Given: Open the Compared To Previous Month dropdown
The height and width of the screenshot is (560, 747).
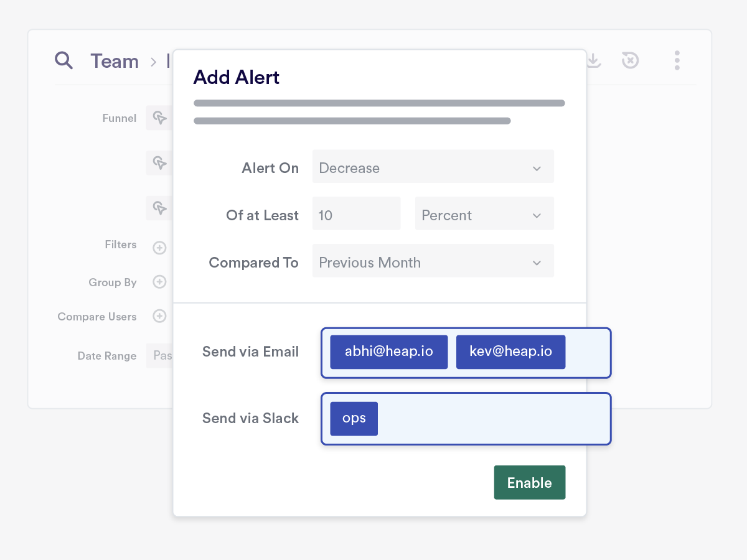Looking at the screenshot, I should coord(433,261).
